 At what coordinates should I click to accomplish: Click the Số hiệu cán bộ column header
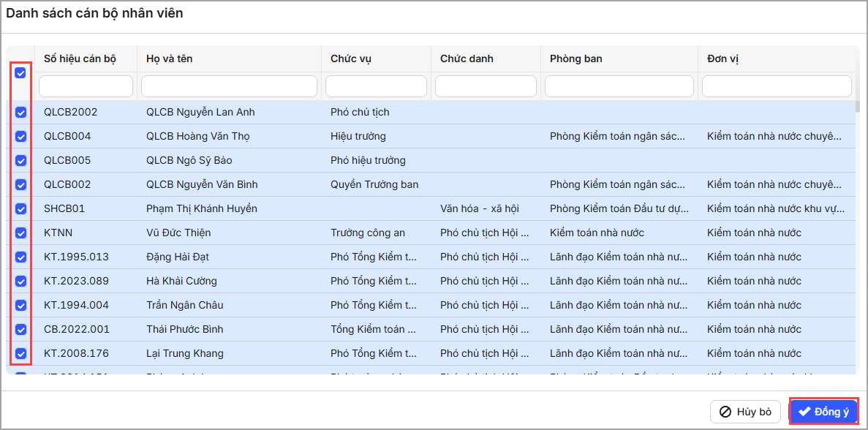(x=80, y=59)
